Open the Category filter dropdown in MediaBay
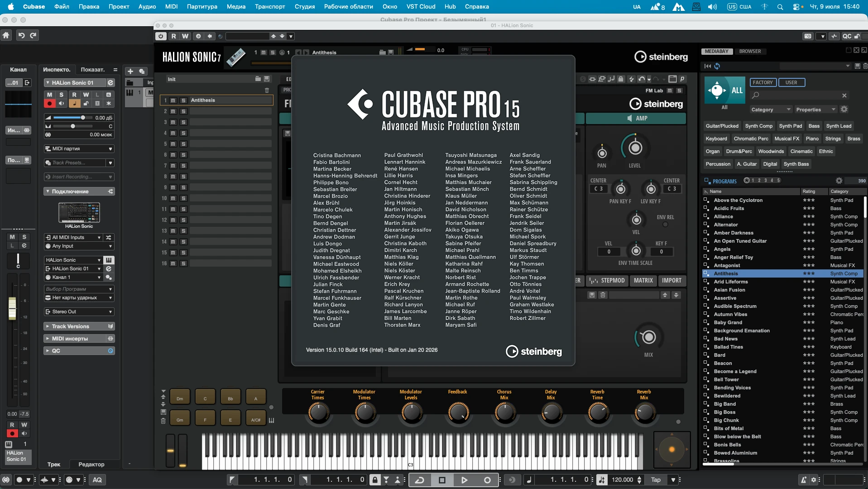868x489 pixels. tap(770, 110)
